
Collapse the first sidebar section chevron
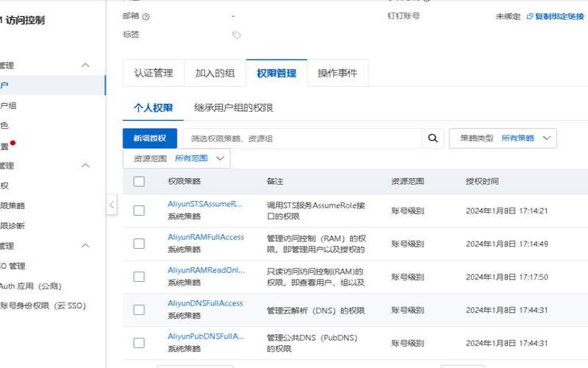(85, 65)
